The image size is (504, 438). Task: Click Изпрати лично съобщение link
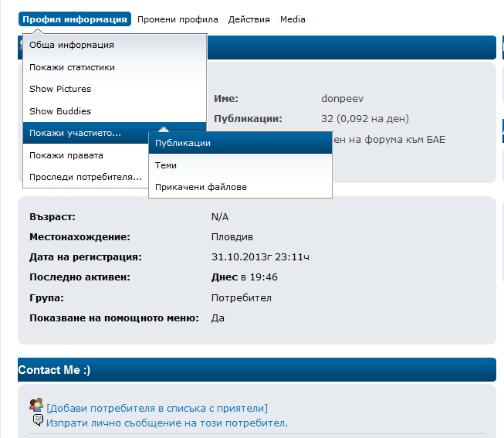tap(166, 423)
